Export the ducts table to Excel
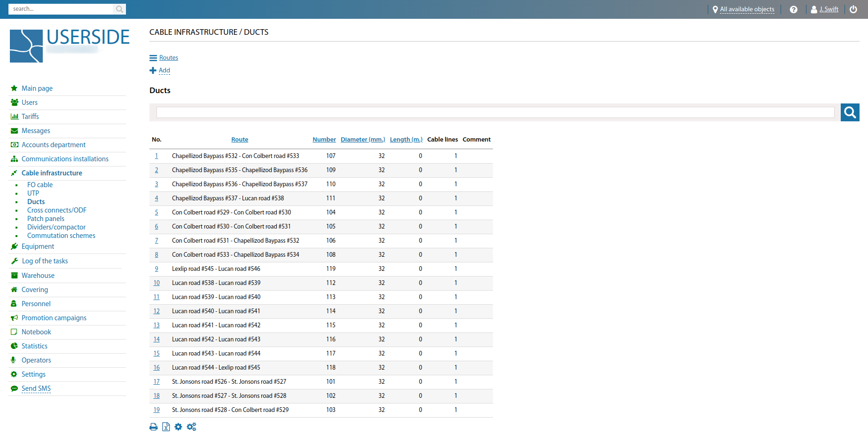Viewport: 868px width, 435px height. 166,427
